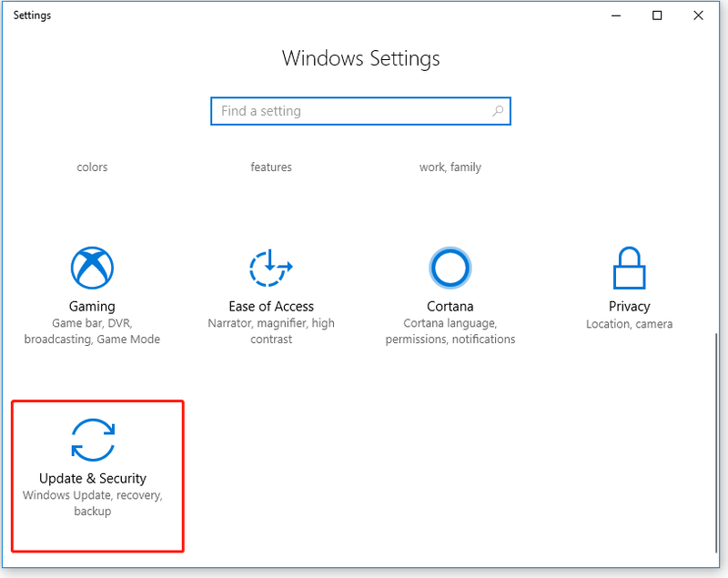728x578 pixels.
Task: Minimize the Settings window
Action: [x=616, y=15]
